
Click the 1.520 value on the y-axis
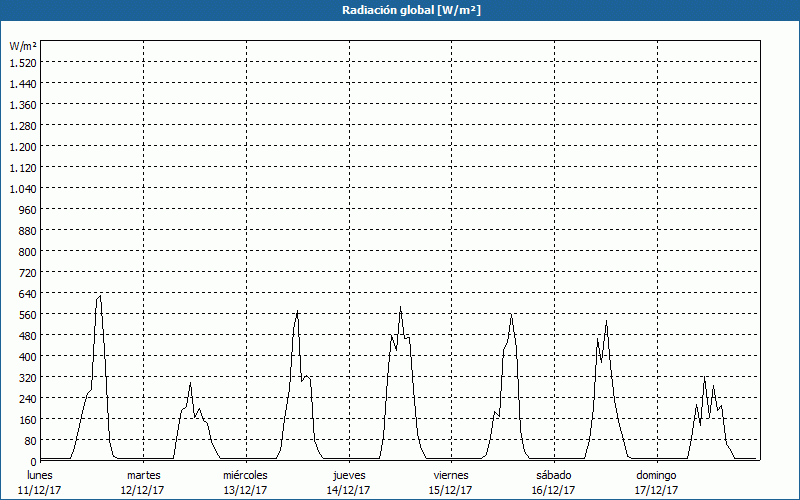coord(23,62)
